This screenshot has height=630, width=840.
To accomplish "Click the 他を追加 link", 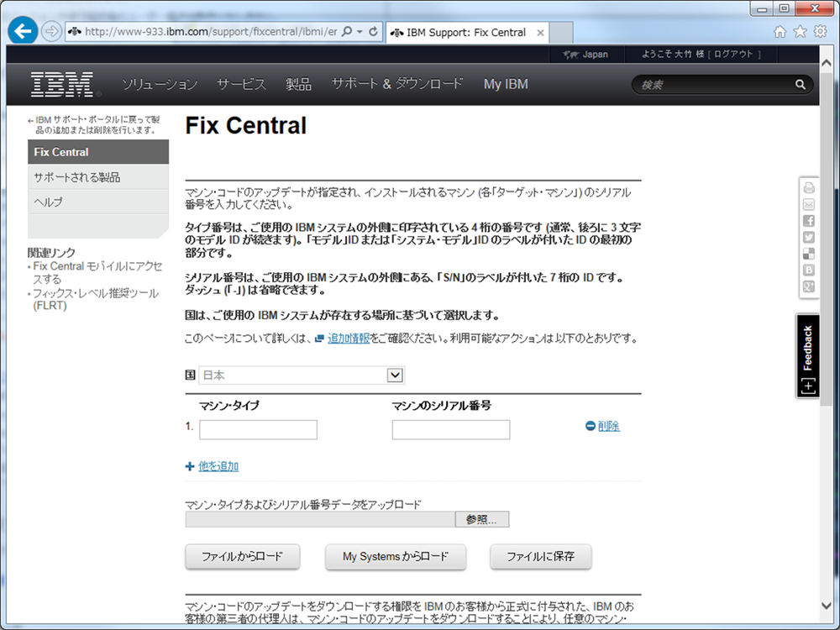I will (x=218, y=466).
